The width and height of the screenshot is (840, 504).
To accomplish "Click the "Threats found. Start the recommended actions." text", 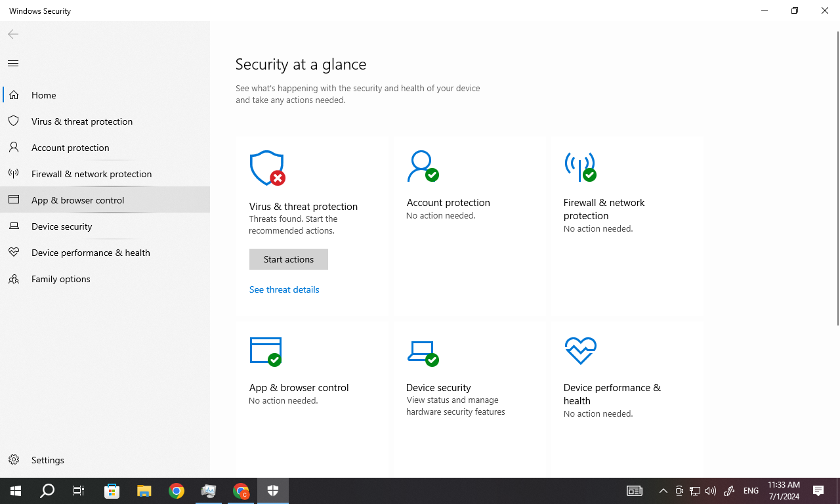I will (293, 225).
